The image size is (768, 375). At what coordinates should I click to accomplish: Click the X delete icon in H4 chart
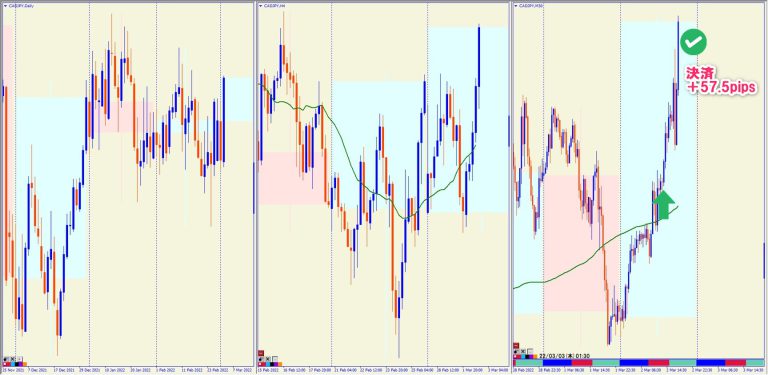pos(268,359)
